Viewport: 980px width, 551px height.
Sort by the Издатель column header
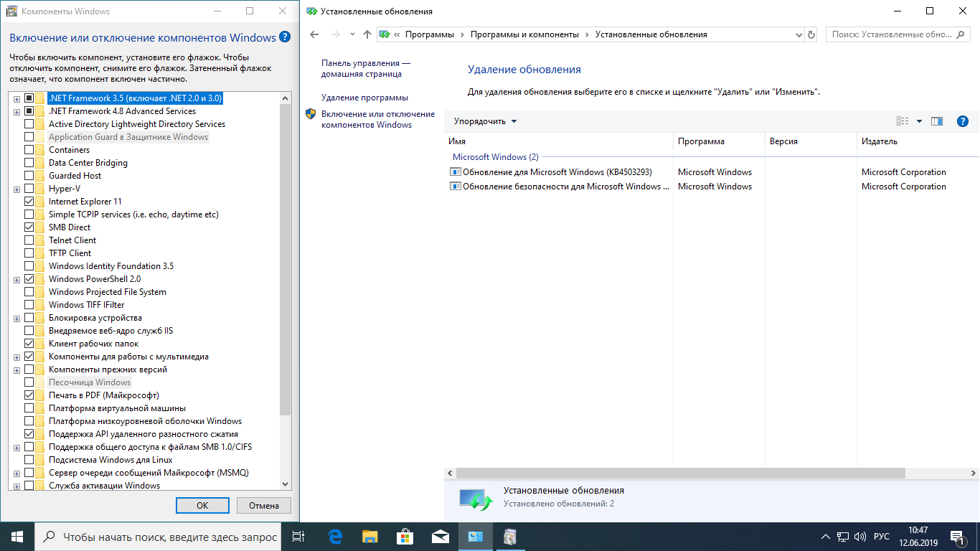point(918,141)
